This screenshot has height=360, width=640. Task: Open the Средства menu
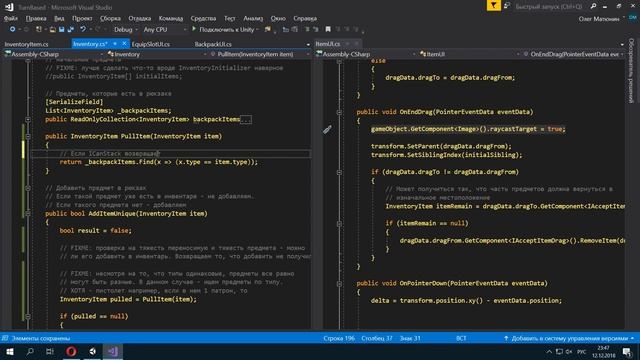pyautogui.click(x=203, y=18)
